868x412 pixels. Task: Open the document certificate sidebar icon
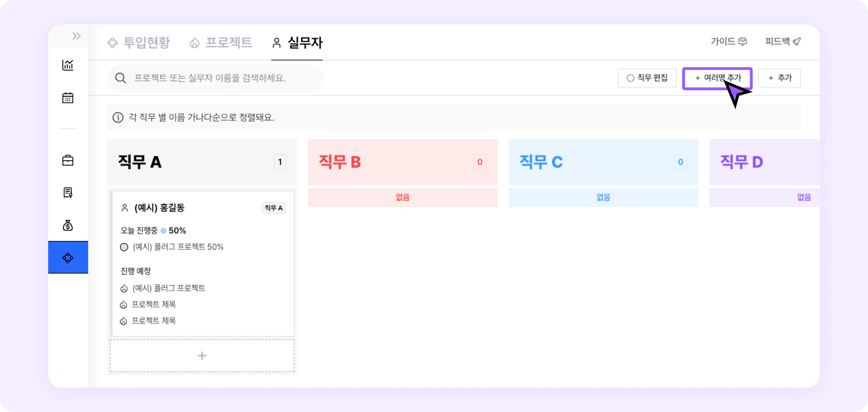(68, 193)
